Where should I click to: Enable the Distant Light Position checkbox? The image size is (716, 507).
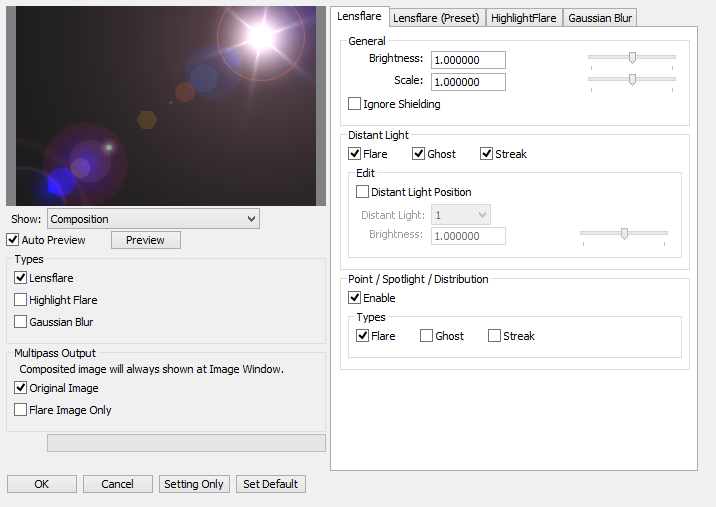362,191
